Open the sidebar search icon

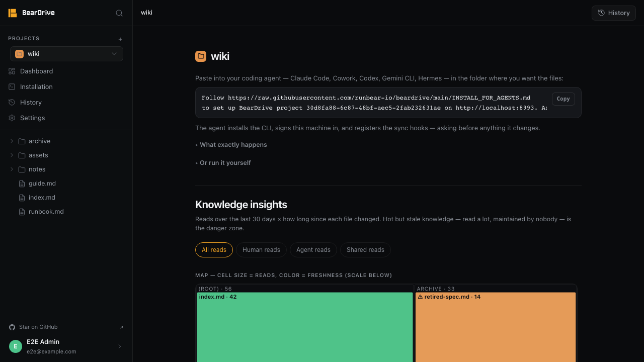point(119,13)
